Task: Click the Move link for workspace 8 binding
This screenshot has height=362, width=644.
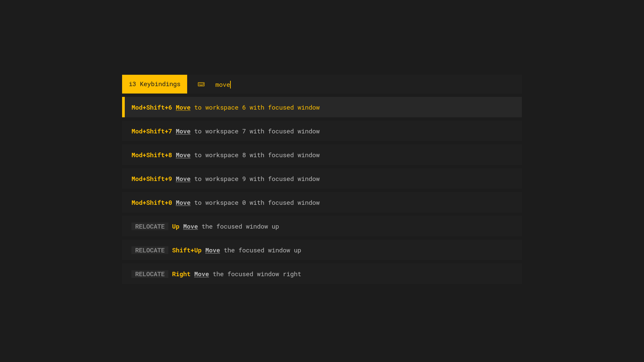Action: (183, 155)
